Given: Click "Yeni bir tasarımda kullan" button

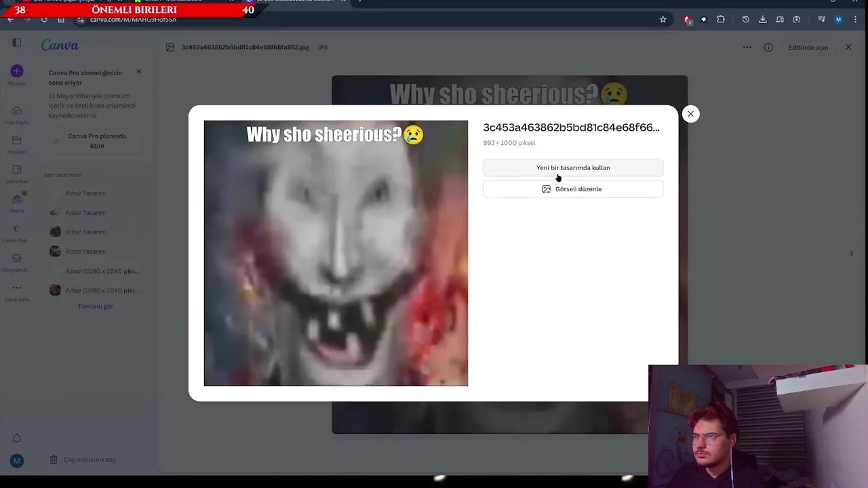Looking at the screenshot, I should coord(573,167).
